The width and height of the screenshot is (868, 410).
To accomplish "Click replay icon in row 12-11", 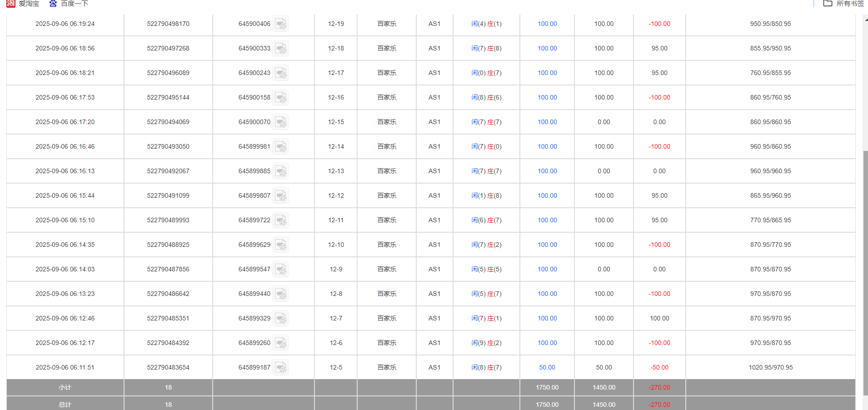I will 281,220.
